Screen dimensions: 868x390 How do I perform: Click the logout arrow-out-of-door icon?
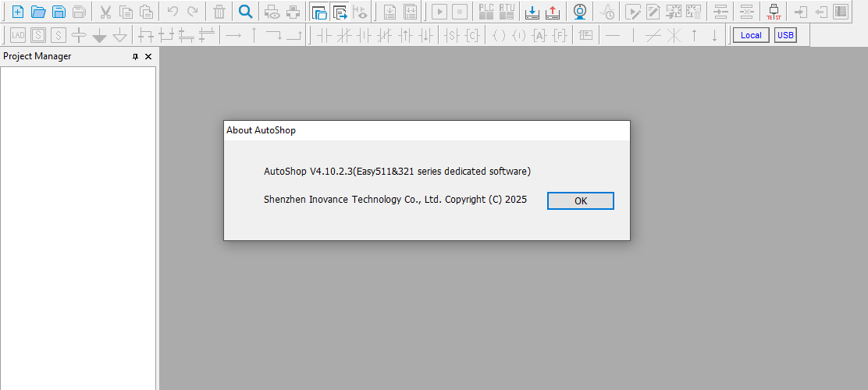coord(821,12)
